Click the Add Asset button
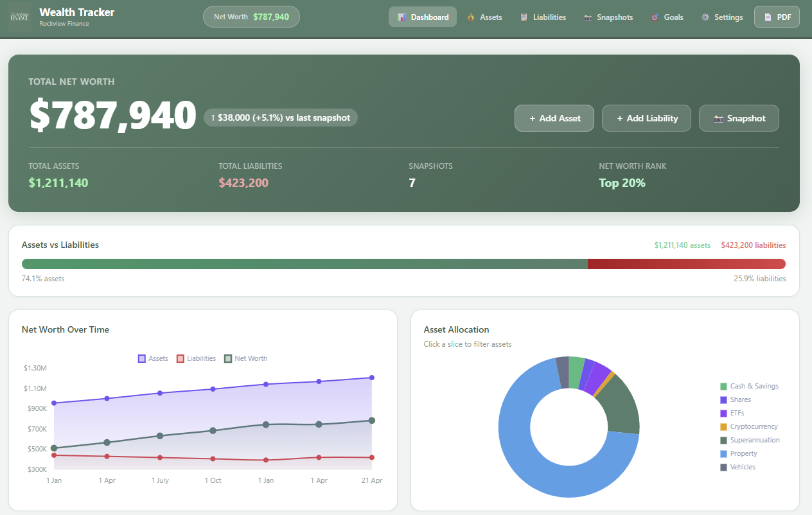This screenshot has width=812, height=515. [x=554, y=118]
